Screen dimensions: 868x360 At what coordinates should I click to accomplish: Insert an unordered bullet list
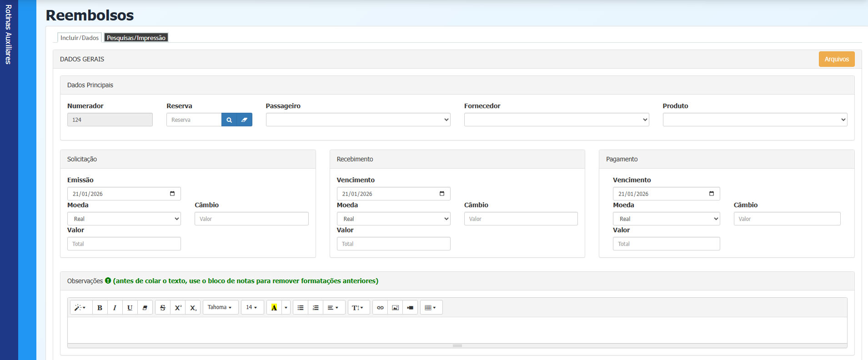point(301,308)
